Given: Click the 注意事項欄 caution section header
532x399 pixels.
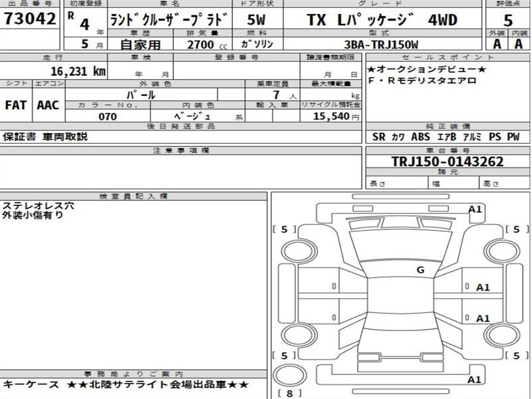Looking at the screenshot, I should point(181,151).
